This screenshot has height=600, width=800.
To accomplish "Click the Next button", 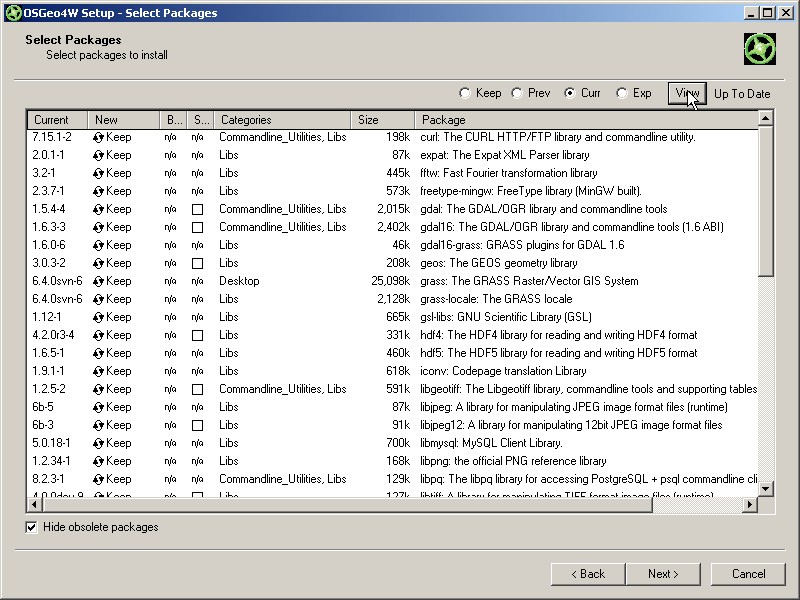I will click(663, 574).
